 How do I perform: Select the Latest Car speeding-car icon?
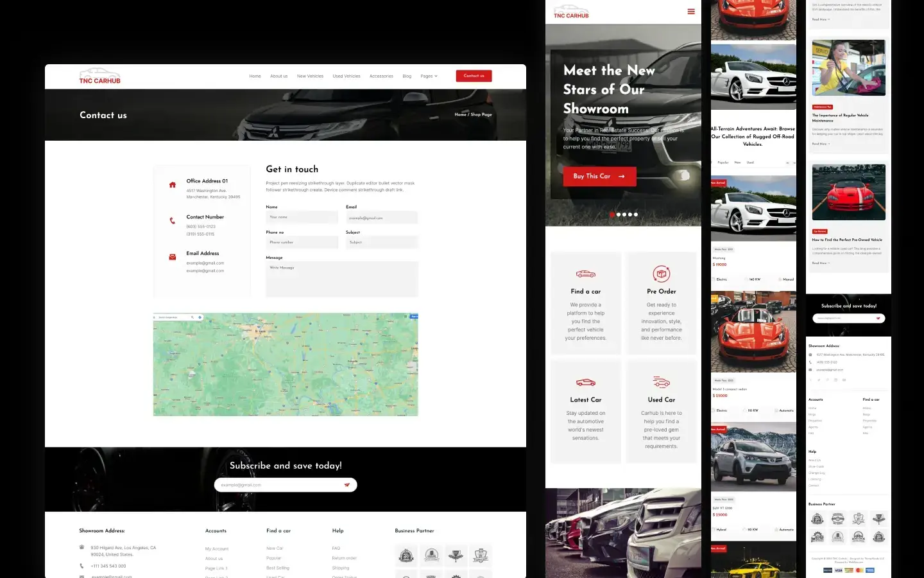coord(585,381)
